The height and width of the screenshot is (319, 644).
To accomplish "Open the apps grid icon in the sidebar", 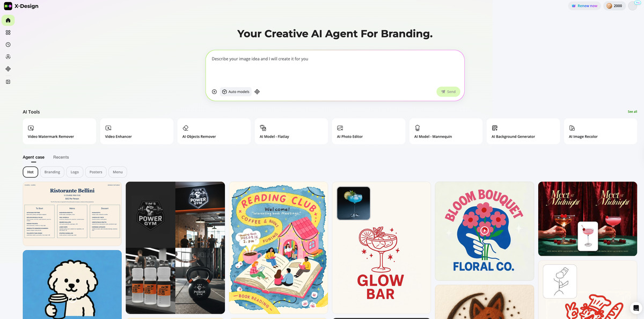I will click(x=8, y=32).
